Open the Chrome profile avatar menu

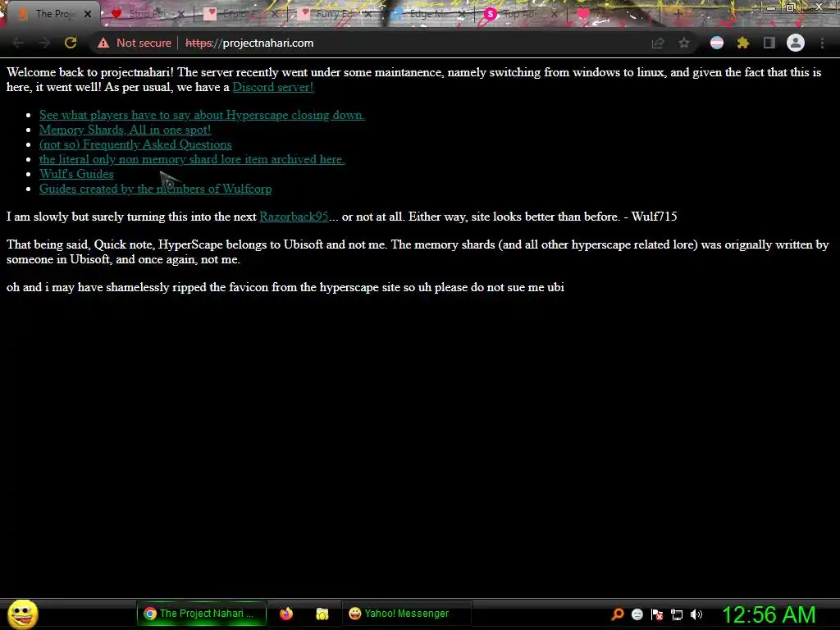pyautogui.click(x=796, y=43)
